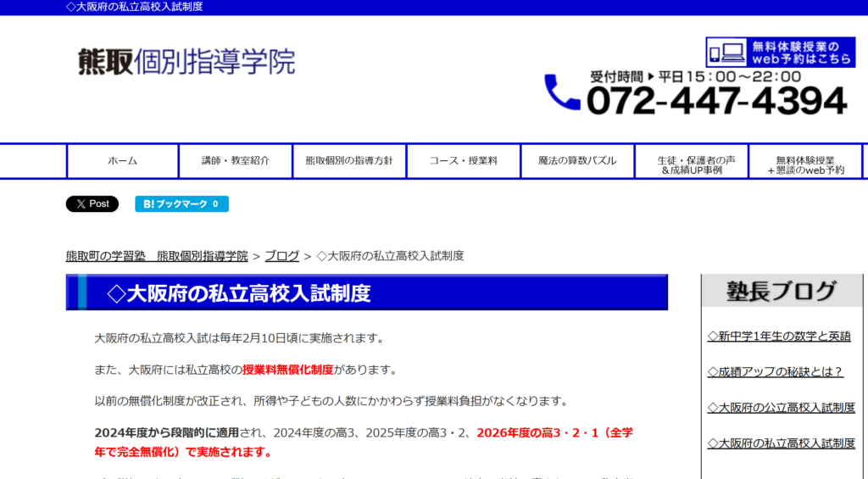Click the text 受付時間 平日15:00～22:00
This screenshot has width=868, height=479.
click(x=695, y=76)
